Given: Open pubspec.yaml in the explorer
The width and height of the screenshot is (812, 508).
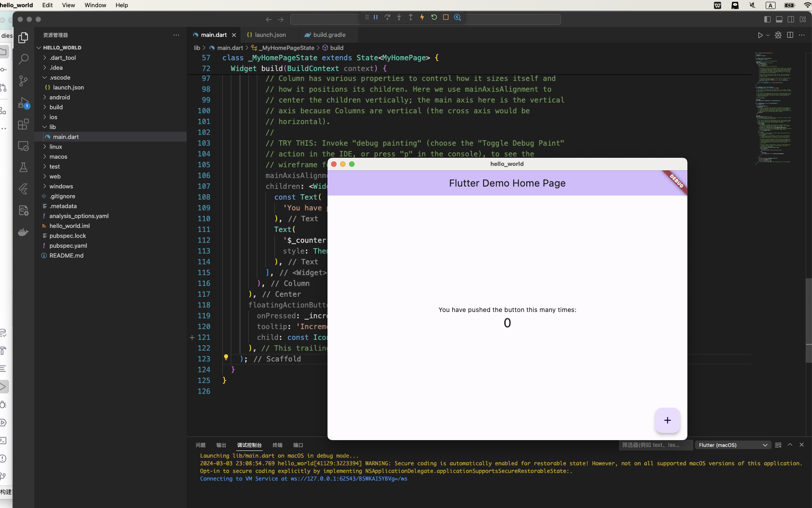Looking at the screenshot, I should 68,246.
